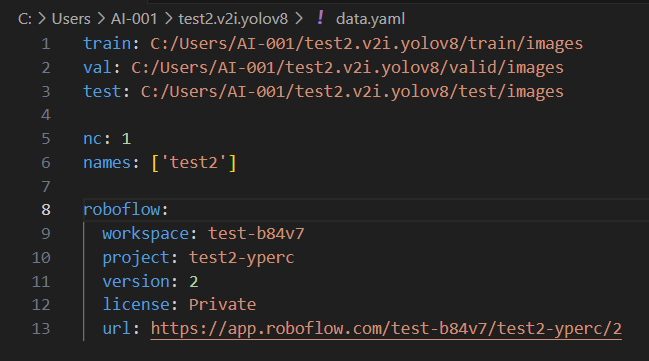
Task: Click the test images path text
Action: point(352,91)
